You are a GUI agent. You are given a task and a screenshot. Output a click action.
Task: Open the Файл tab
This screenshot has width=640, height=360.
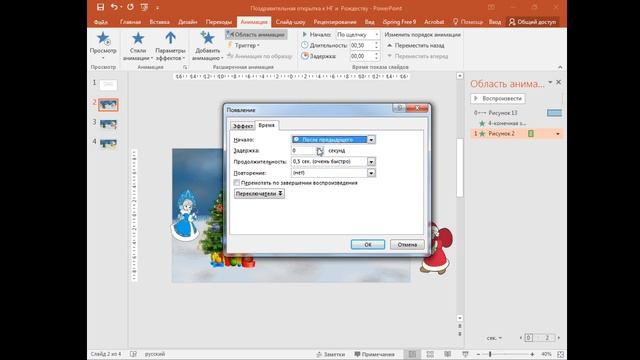[101, 22]
